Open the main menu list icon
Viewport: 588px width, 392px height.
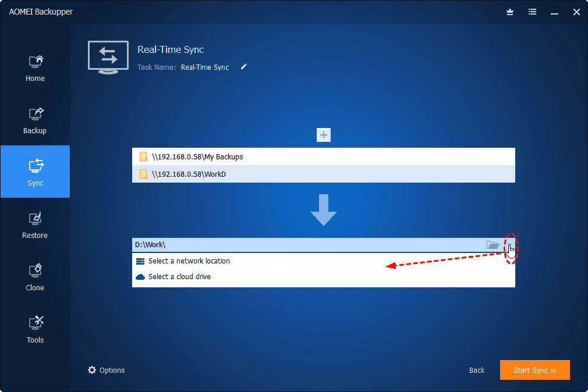point(532,12)
